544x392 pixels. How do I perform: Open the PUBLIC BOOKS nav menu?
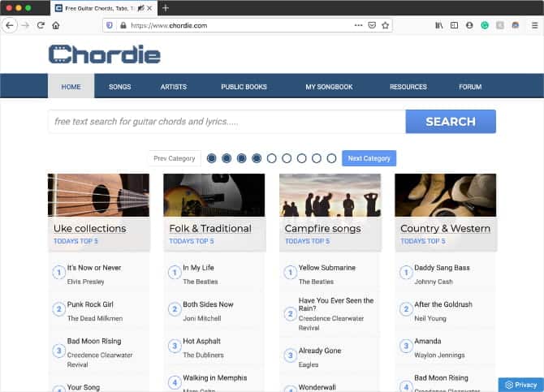[244, 87]
